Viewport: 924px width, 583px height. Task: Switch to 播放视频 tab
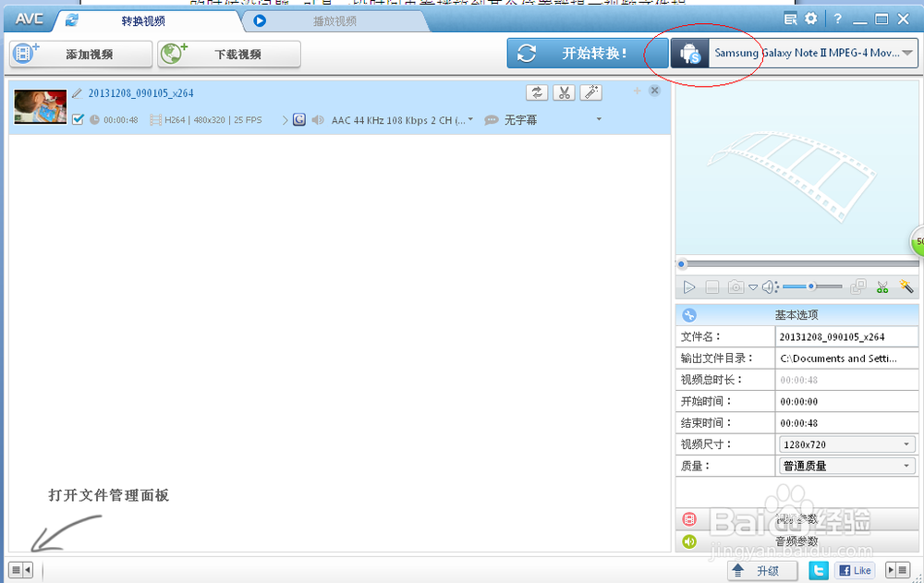click(334, 21)
